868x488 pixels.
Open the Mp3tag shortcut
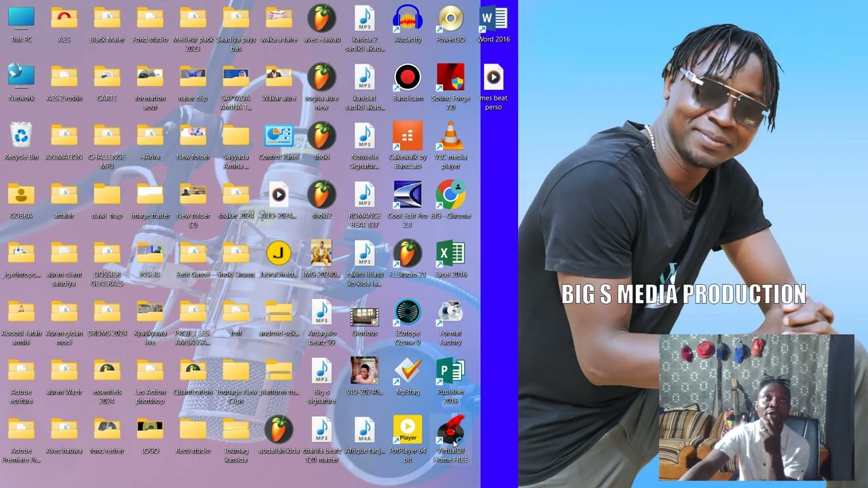coord(408,371)
